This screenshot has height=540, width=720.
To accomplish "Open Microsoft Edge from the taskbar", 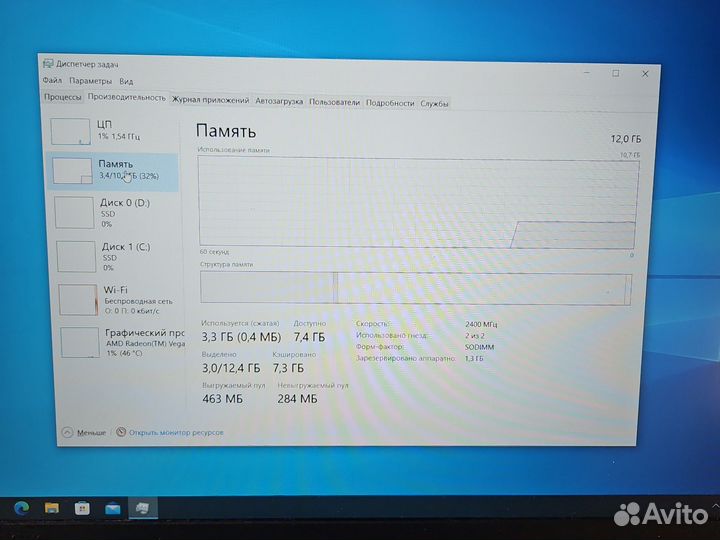I will [21, 508].
